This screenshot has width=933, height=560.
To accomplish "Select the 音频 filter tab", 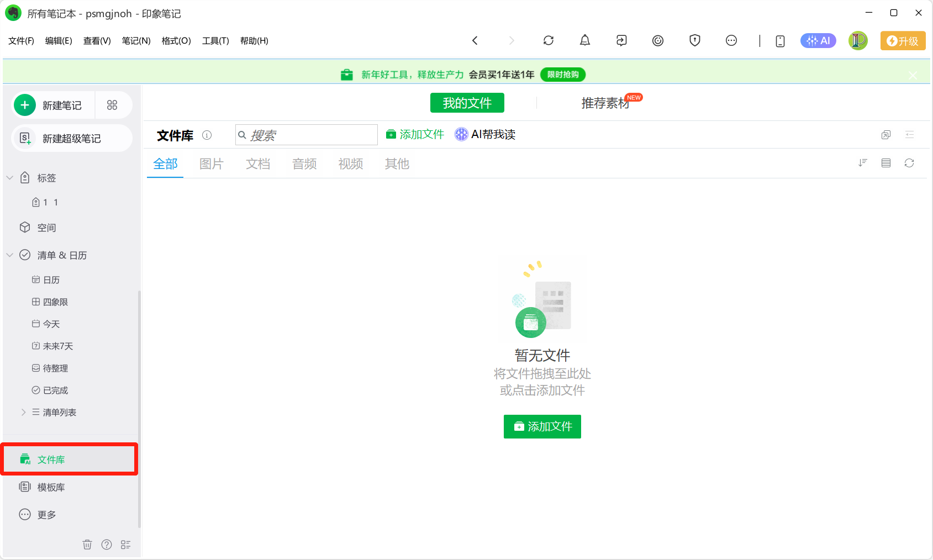I will coord(304,164).
